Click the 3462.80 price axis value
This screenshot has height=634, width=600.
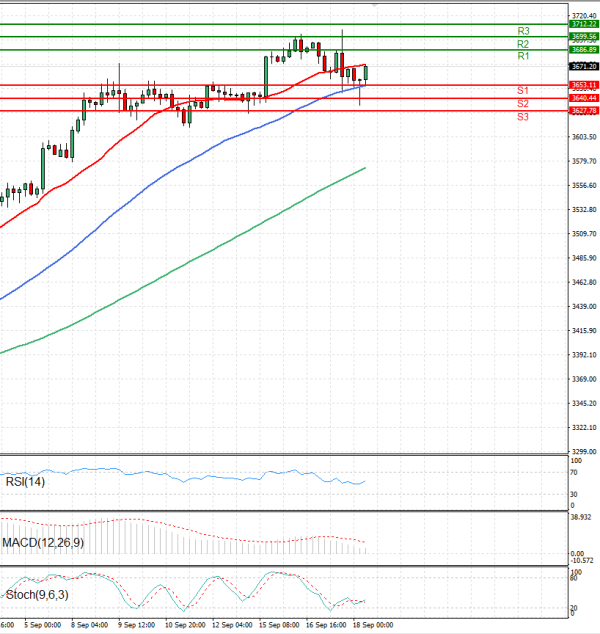[584, 282]
